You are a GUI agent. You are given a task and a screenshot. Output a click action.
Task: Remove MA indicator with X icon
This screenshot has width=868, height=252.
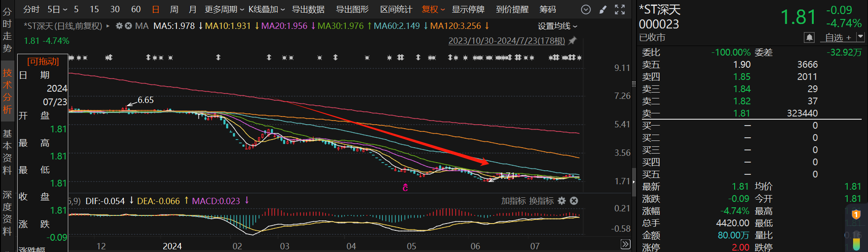[128, 26]
